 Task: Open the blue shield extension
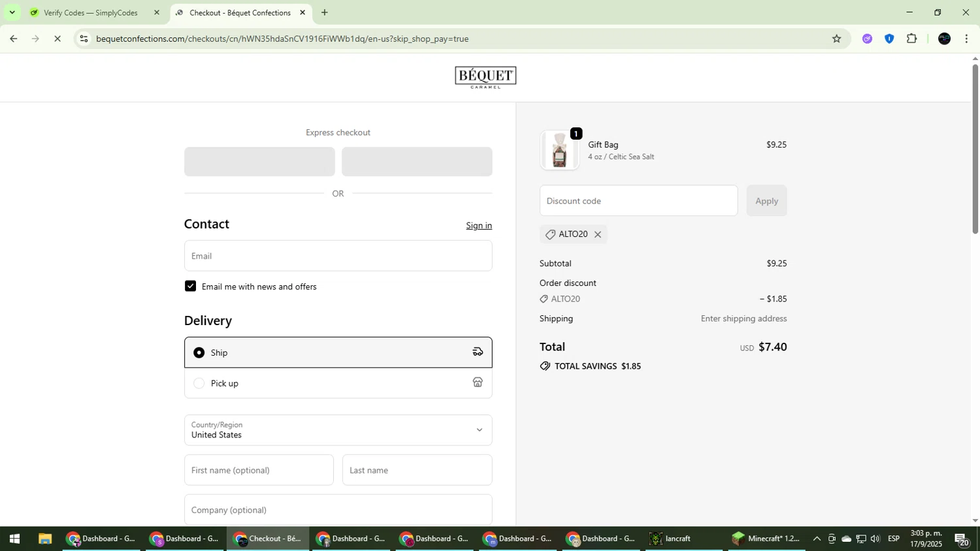tap(889, 39)
